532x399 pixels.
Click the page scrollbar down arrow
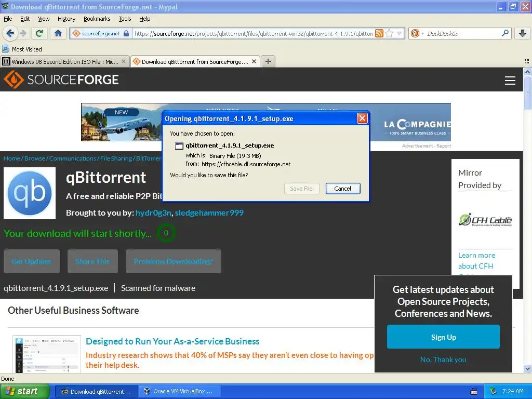pos(527,368)
